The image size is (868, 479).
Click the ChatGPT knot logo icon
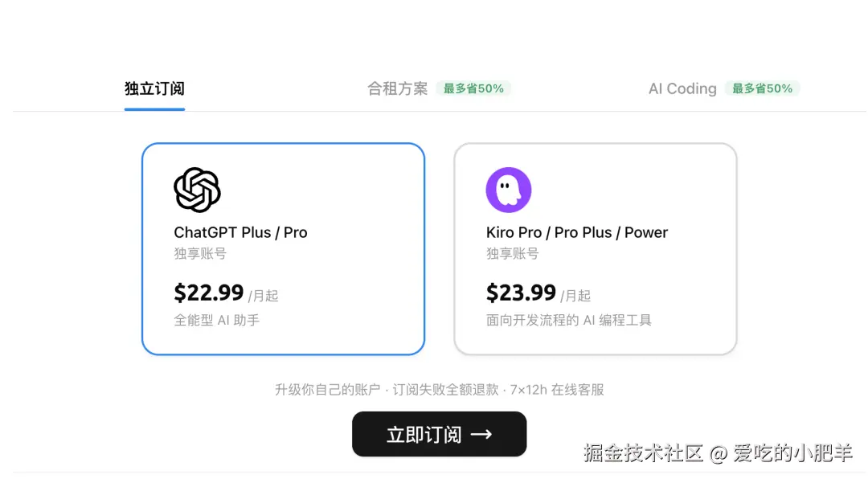coord(197,190)
